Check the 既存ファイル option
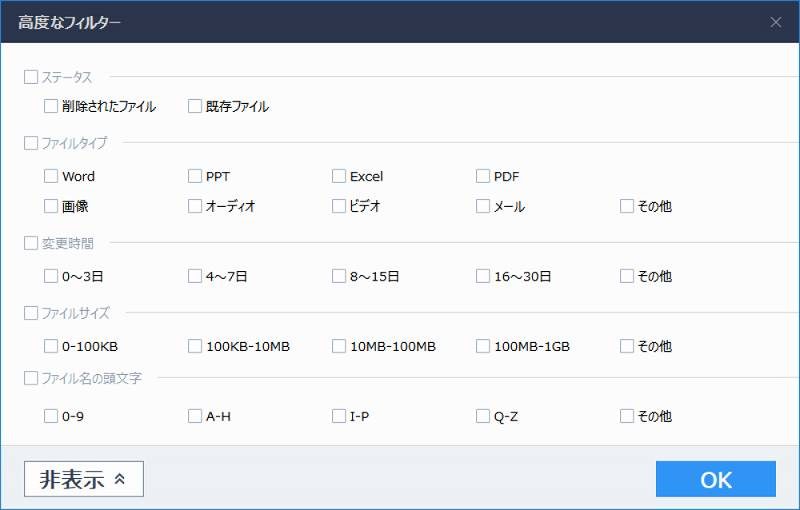800x510 pixels. tap(195, 106)
